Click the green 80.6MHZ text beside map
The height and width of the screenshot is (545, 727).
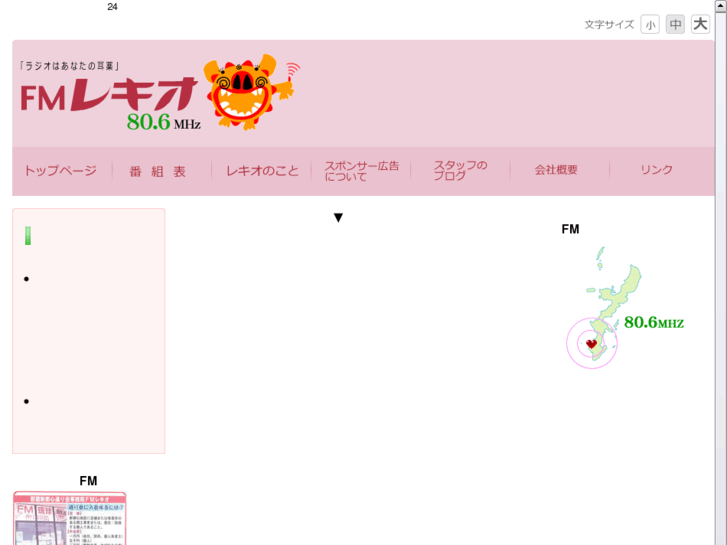coord(654,322)
